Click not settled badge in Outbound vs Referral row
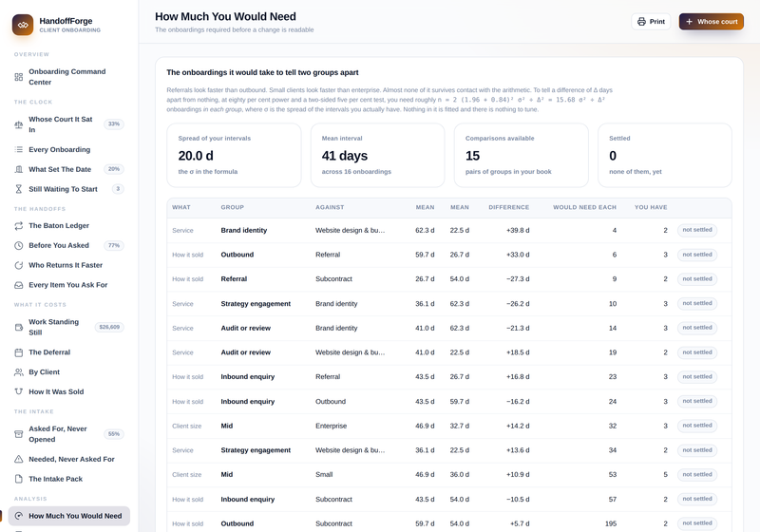Viewport: 760px width, 532px height. coord(697,255)
